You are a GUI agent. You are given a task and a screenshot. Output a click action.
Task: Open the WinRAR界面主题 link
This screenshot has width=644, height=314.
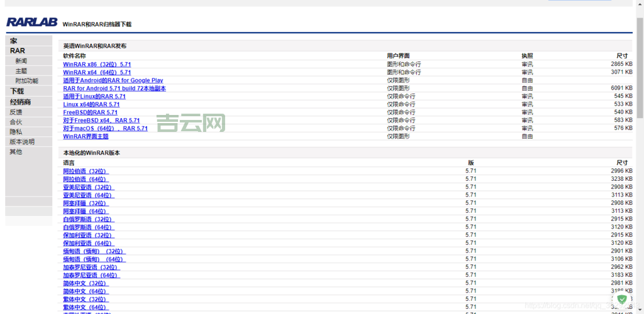[x=86, y=136]
